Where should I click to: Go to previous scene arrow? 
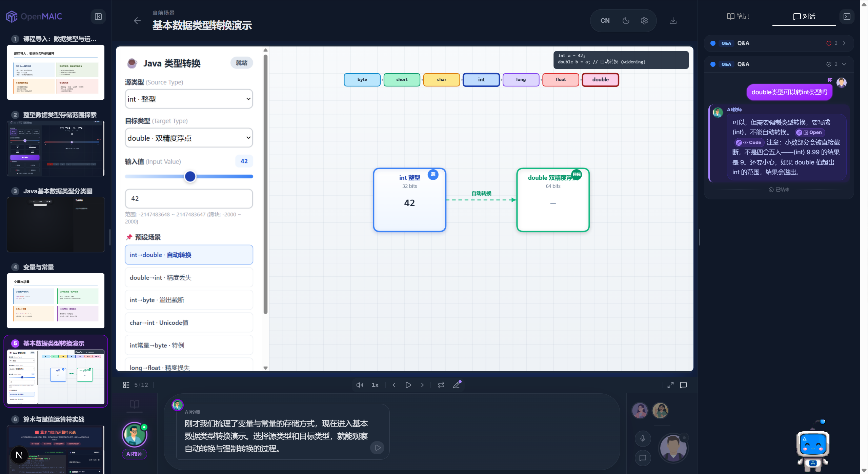pos(394,385)
